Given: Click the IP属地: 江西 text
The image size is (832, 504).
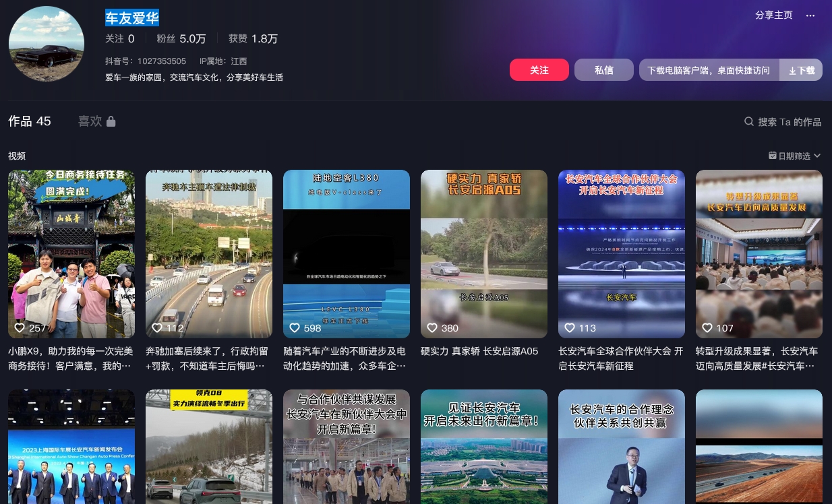Looking at the screenshot, I should 224,61.
